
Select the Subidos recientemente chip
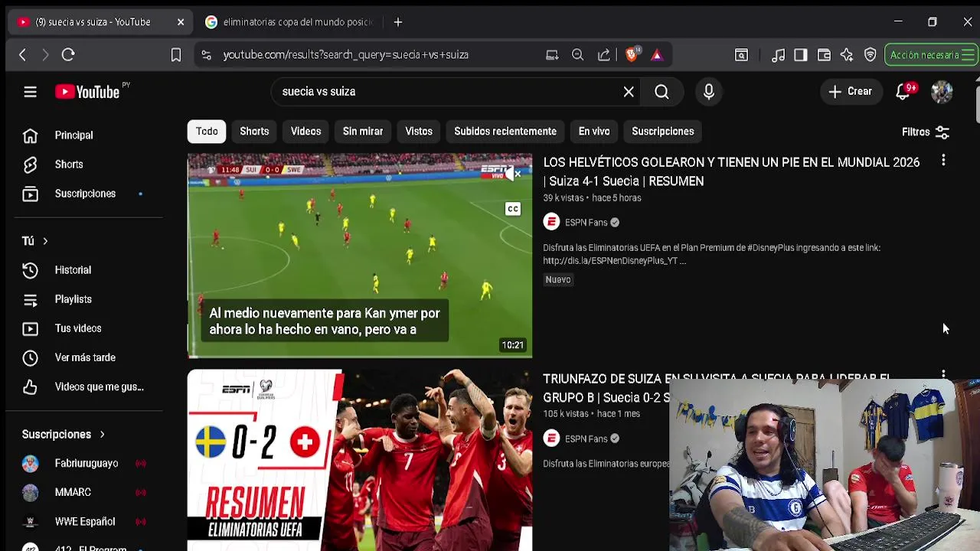[x=505, y=132]
